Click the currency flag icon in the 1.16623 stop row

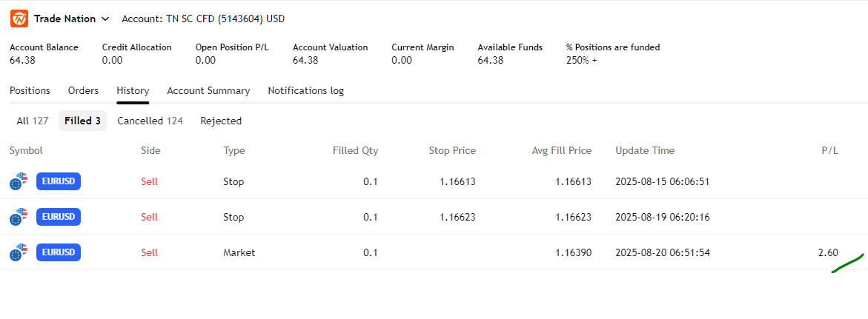pos(19,217)
